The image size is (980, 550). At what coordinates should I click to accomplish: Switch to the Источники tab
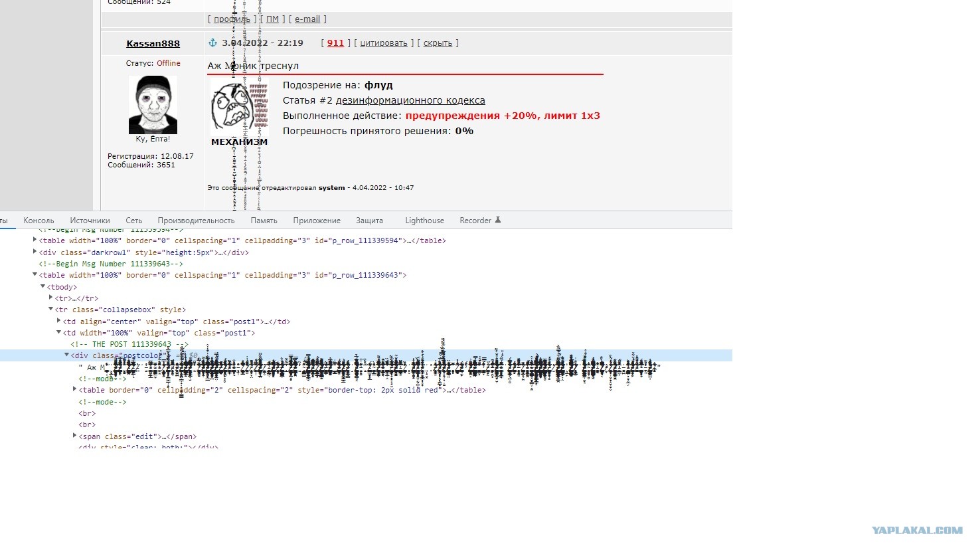tap(90, 221)
